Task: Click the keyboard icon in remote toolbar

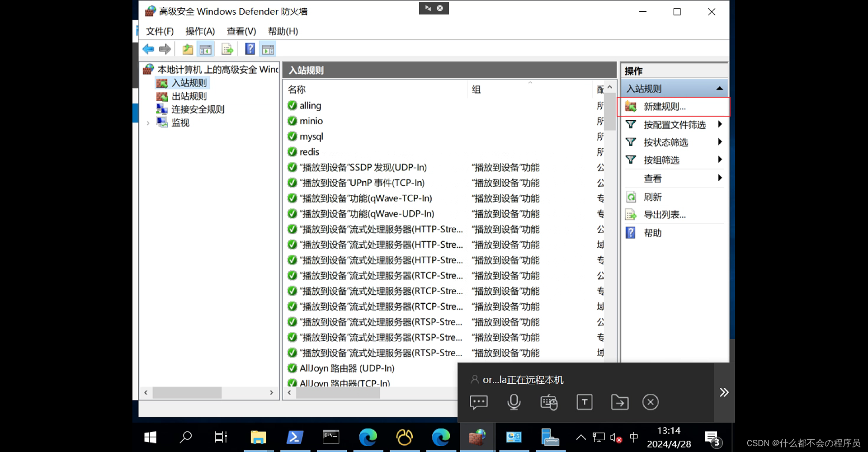Action: coord(549,402)
